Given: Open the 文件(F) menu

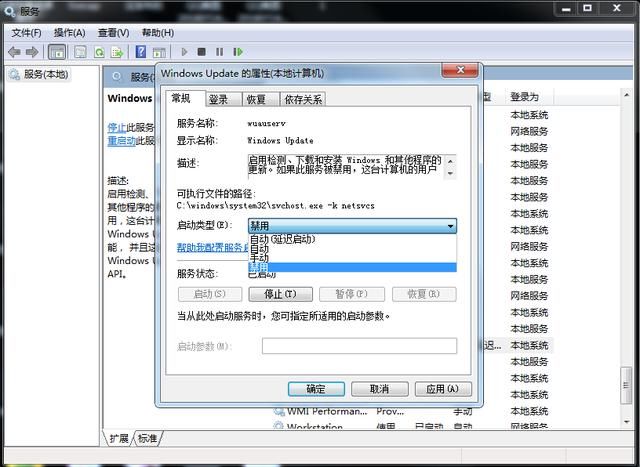Looking at the screenshot, I should tap(27, 33).
